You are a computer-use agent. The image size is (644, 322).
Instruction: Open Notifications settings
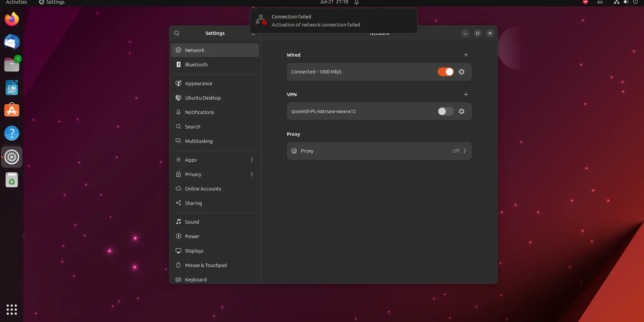(215, 112)
